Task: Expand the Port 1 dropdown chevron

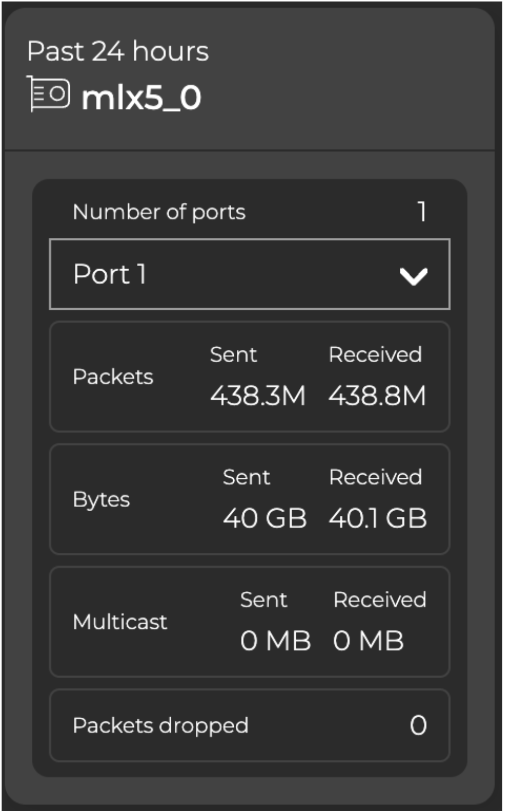Action: [413, 276]
